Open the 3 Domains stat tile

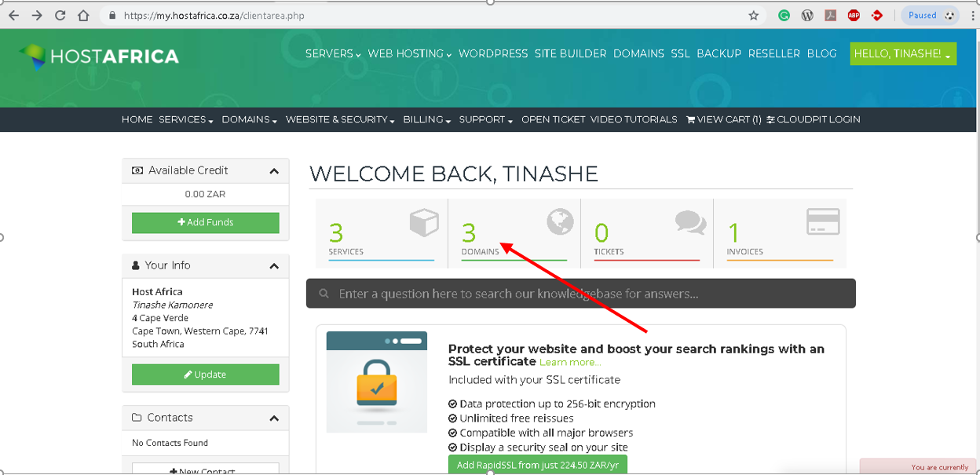[514, 233]
